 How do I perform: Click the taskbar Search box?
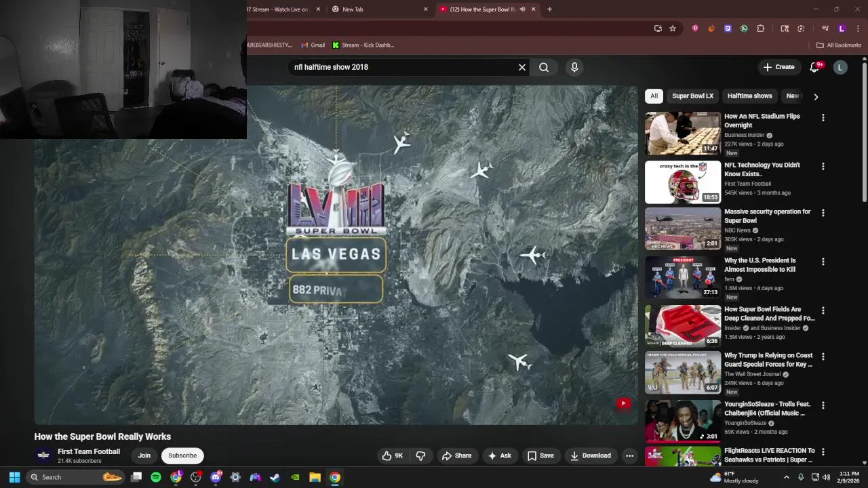(75, 477)
